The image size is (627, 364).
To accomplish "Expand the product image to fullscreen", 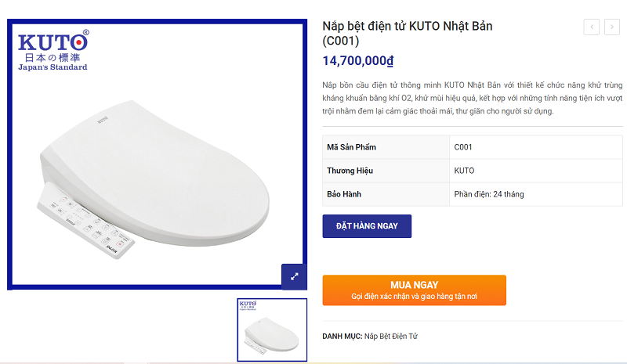I will tap(294, 276).
